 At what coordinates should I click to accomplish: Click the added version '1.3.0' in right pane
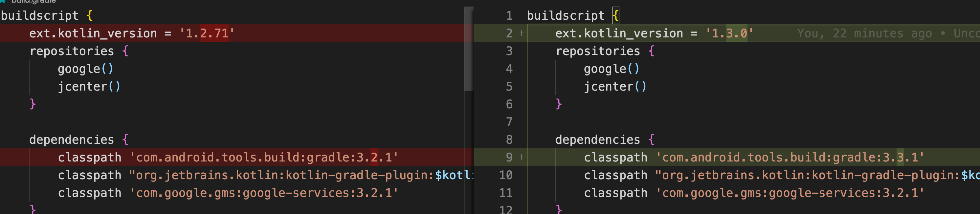(x=729, y=33)
